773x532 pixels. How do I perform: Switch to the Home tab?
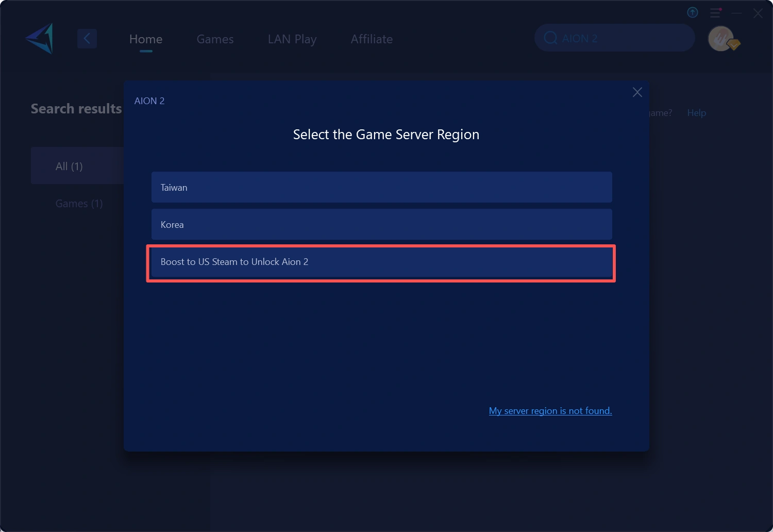coord(146,39)
